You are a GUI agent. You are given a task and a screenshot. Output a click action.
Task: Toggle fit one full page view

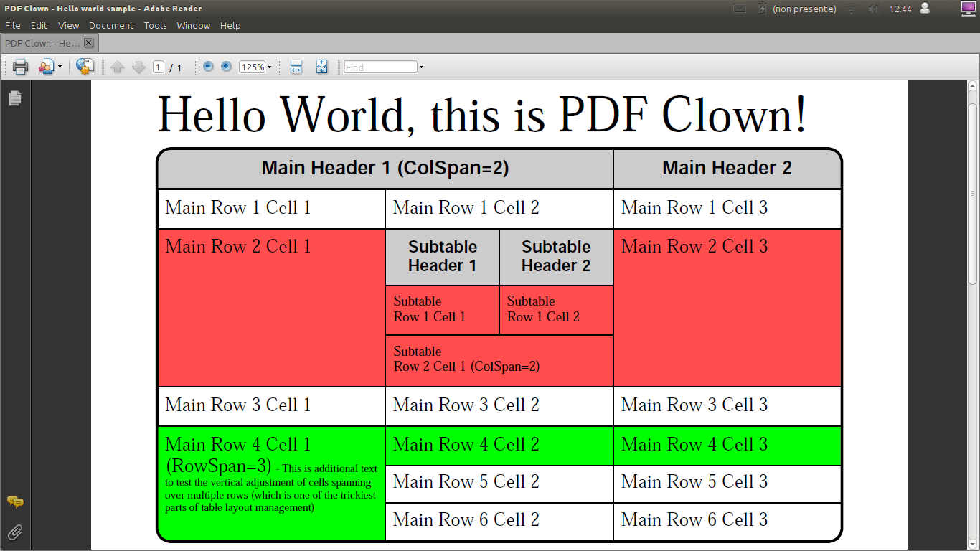pyautogui.click(x=321, y=67)
